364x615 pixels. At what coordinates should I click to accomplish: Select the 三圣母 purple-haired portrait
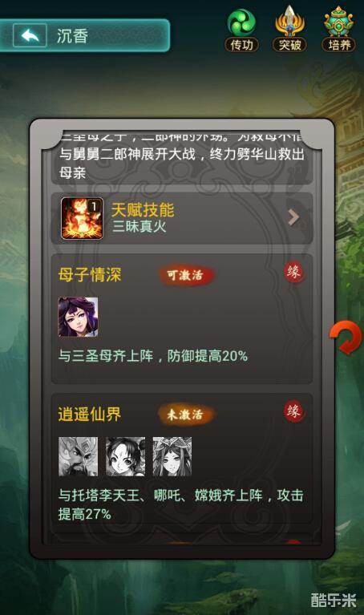(78, 317)
